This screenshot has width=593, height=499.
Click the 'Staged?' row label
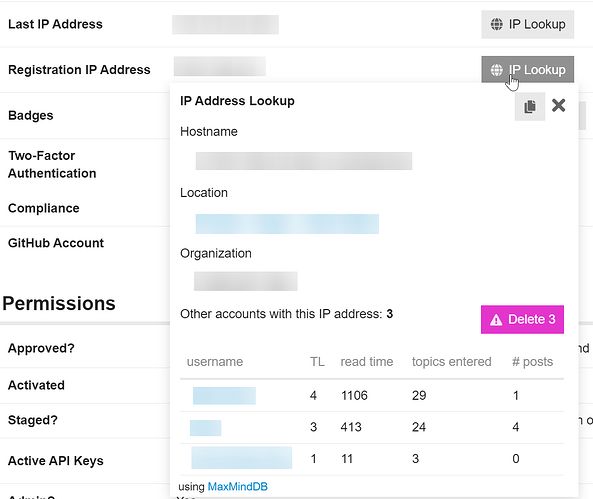click(x=33, y=420)
